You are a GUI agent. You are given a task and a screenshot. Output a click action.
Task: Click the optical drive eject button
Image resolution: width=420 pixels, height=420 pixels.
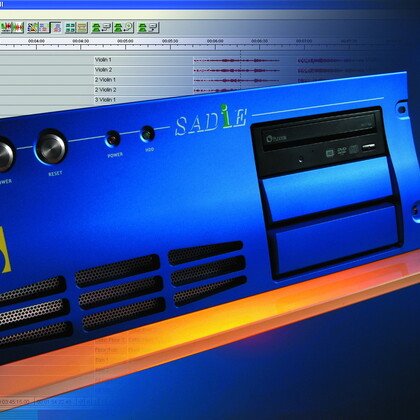point(368,146)
